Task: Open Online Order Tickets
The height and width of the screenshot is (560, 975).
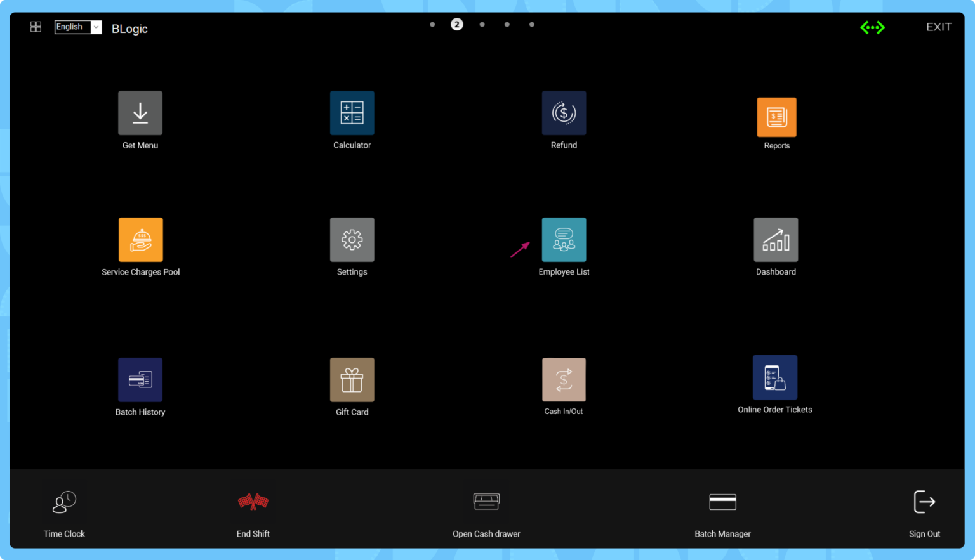Action: [x=775, y=377]
